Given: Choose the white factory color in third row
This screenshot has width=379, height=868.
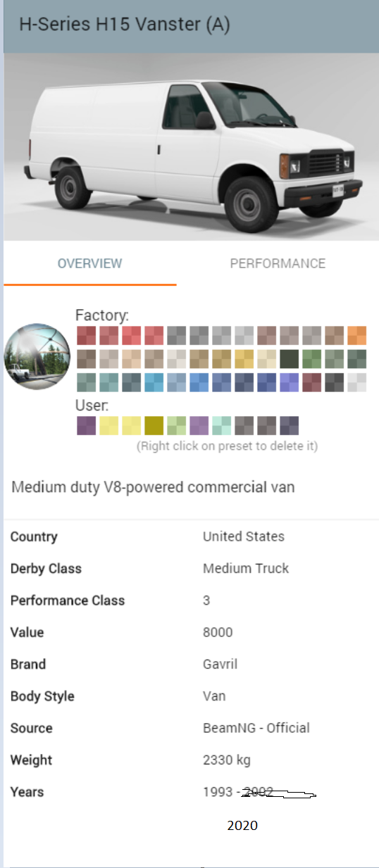Looking at the screenshot, I should [356, 382].
